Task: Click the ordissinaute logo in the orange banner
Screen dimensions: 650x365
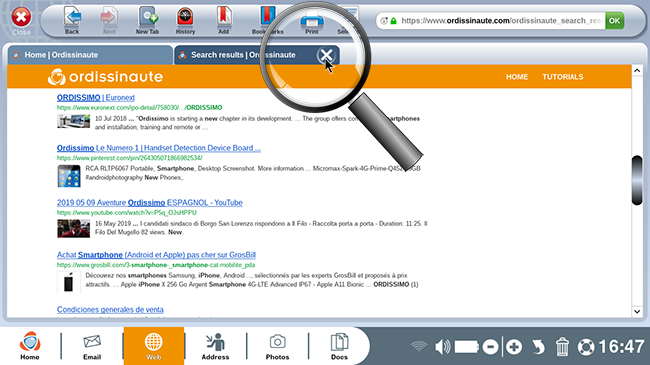Action: coord(105,77)
